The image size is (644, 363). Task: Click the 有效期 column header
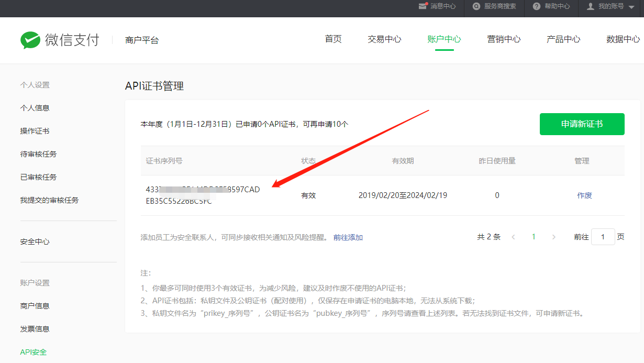403,161
